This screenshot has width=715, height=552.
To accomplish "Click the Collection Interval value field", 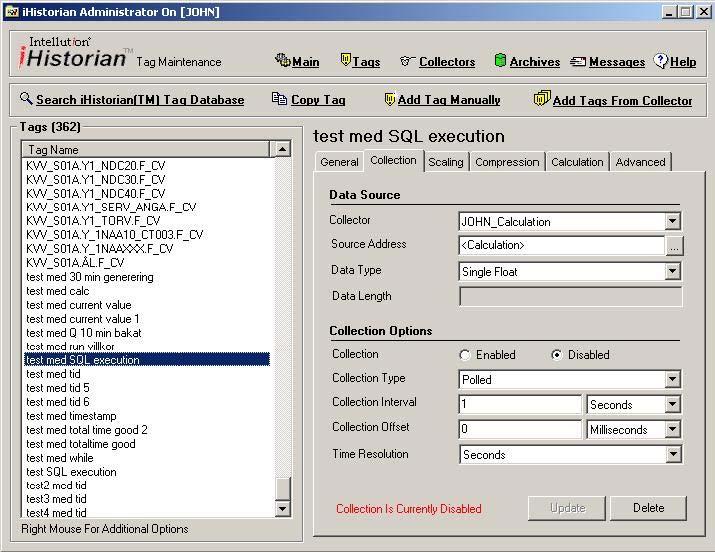I will (x=520, y=404).
